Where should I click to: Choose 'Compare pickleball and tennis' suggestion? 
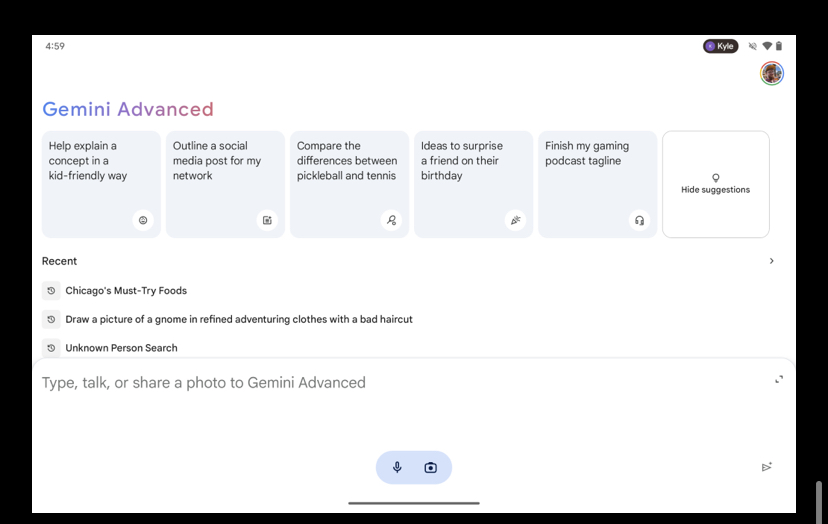coord(349,184)
